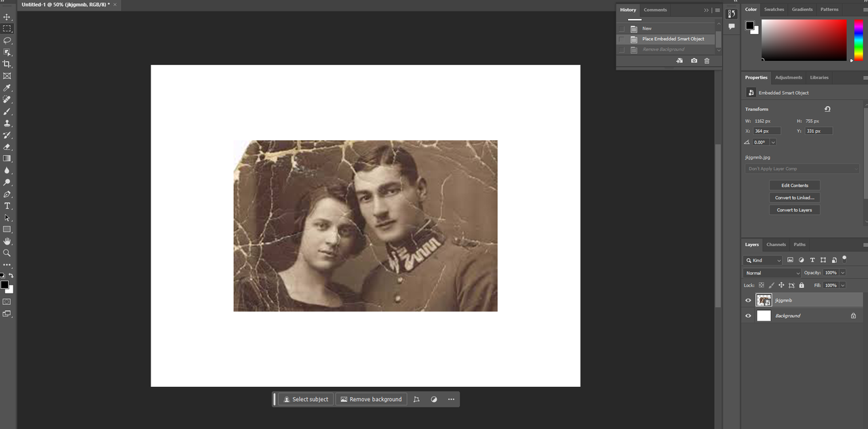Select the Zoom tool
This screenshot has height=429, width=868.
click(x=7, y=253)
